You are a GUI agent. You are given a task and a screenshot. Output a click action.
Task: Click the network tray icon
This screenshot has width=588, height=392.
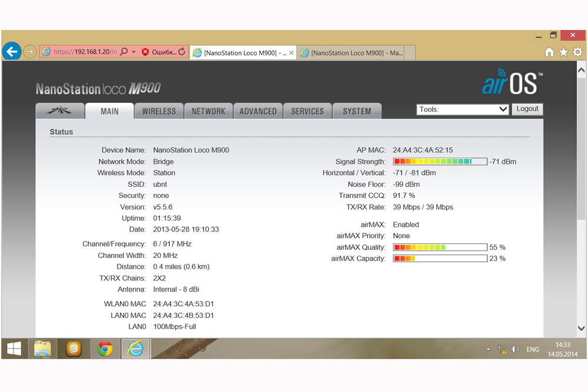pos(502,349)
